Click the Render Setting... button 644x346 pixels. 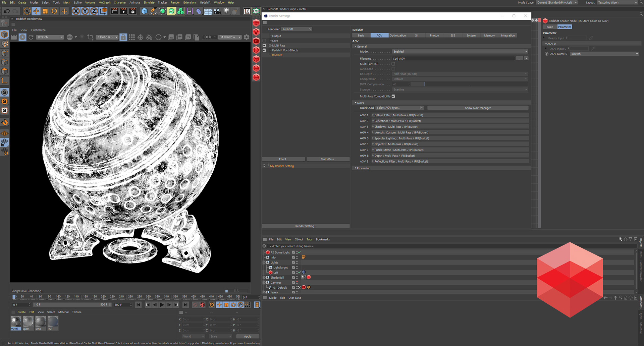coord(306,226)
